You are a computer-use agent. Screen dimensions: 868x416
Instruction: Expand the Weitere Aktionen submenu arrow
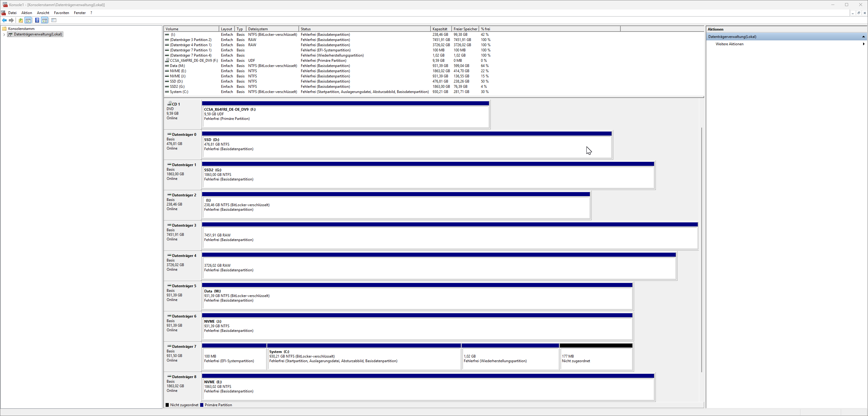[863, 44]
